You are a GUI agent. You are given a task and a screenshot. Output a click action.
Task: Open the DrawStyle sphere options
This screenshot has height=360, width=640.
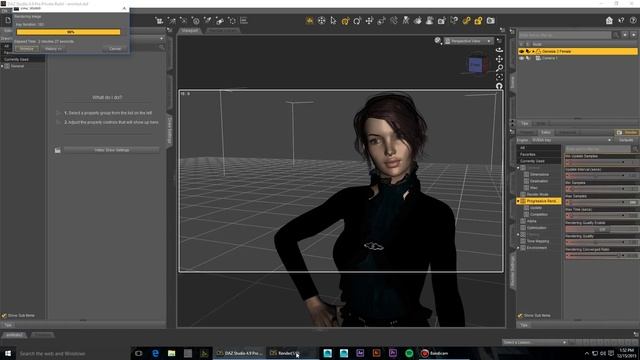pos(438,40)
